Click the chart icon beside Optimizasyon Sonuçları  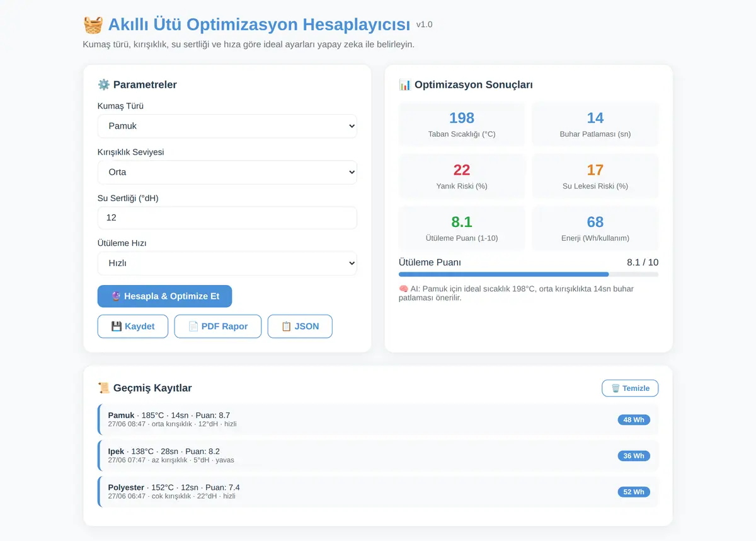coord(405,84)
